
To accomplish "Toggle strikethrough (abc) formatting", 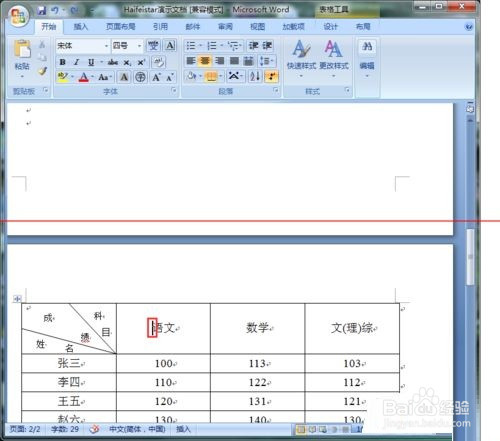I will [x=113, y=62].
